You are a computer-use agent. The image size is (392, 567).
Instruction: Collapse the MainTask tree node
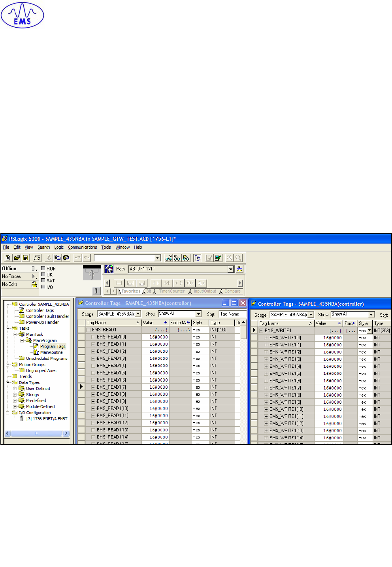click(15, 335)
